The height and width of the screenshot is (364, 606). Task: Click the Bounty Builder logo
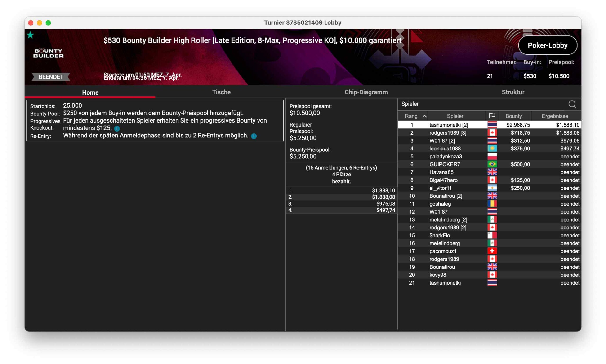tap(48, 53)
